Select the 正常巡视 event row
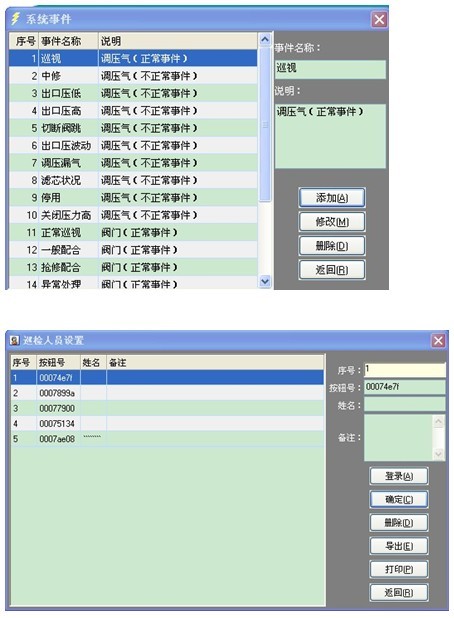The image size is (454, 618). click(133, 232)
